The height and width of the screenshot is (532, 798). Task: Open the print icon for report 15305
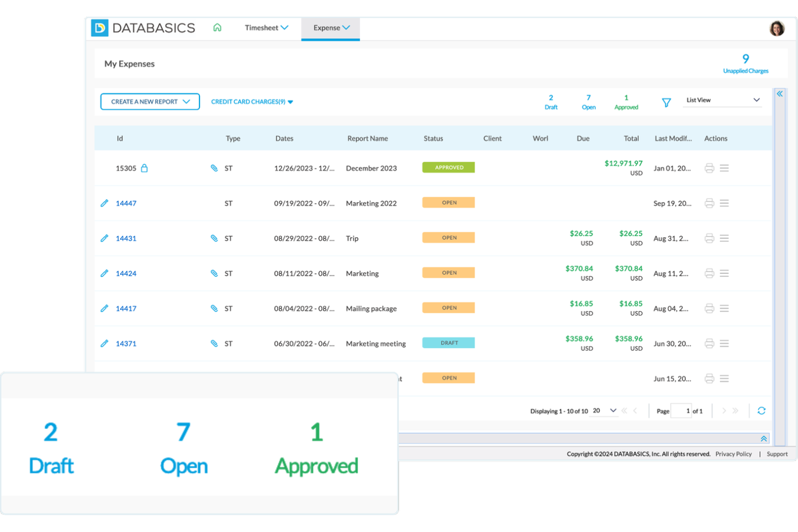(709, 168)
